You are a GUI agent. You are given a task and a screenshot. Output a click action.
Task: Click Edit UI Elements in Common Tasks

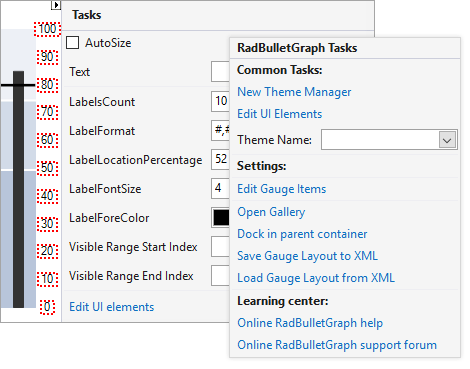pyautogui.click(x=279, y=114)
